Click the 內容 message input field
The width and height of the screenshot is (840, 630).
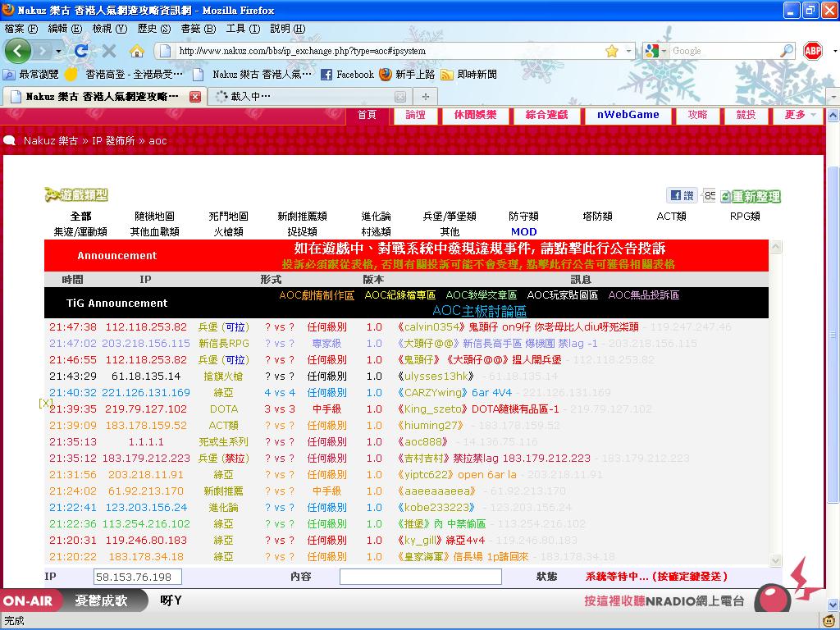pos(420,577)
